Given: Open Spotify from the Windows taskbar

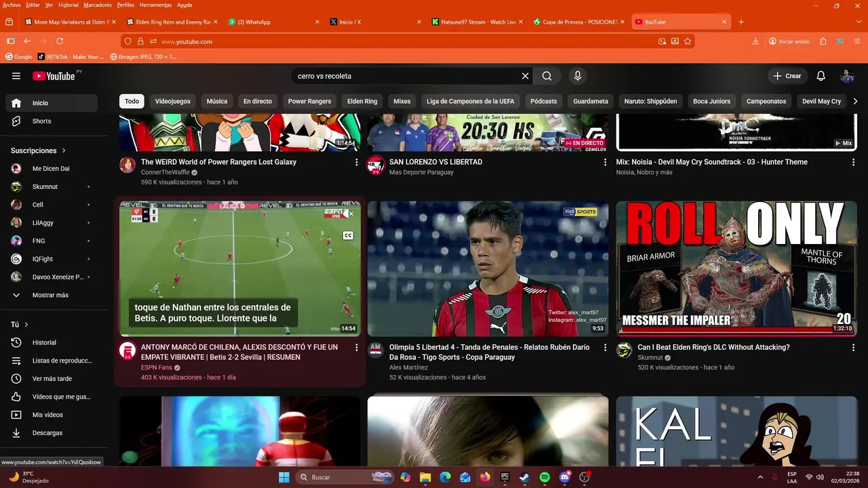Looking at the screenshot, I should click(x=545, y=477).
